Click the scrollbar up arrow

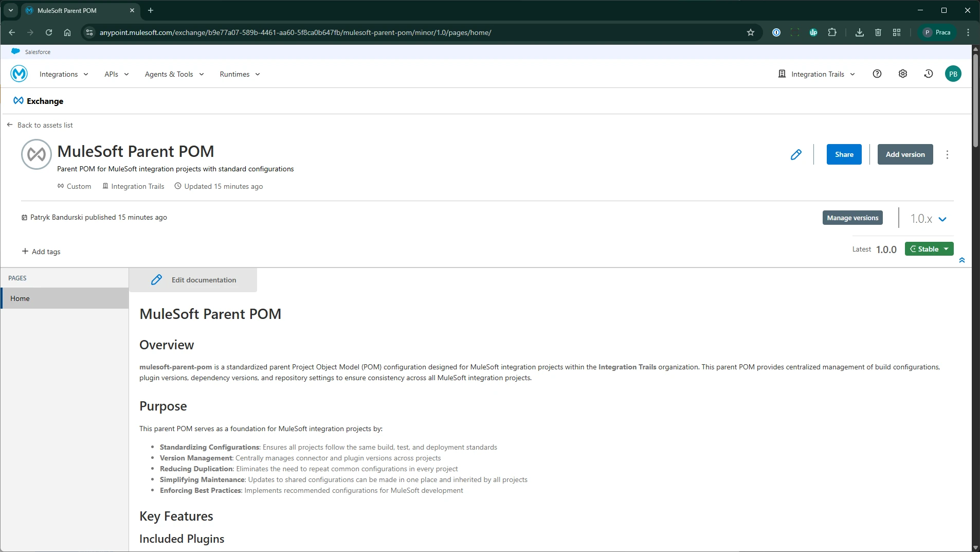click(975, 48)
